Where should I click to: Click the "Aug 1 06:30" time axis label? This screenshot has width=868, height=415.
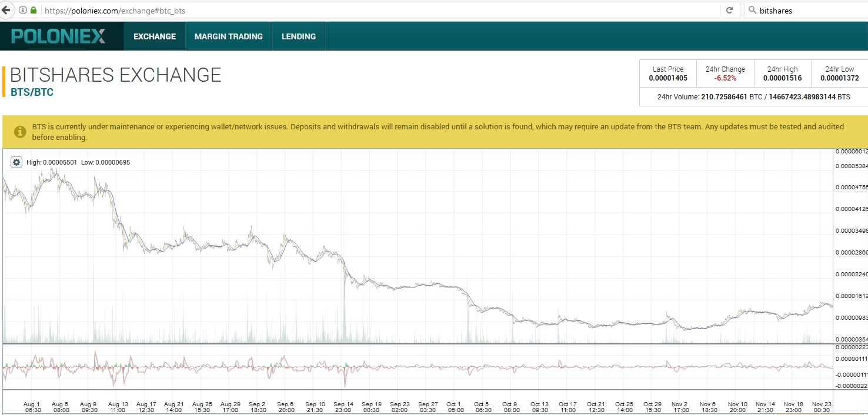tap(32, 407)
